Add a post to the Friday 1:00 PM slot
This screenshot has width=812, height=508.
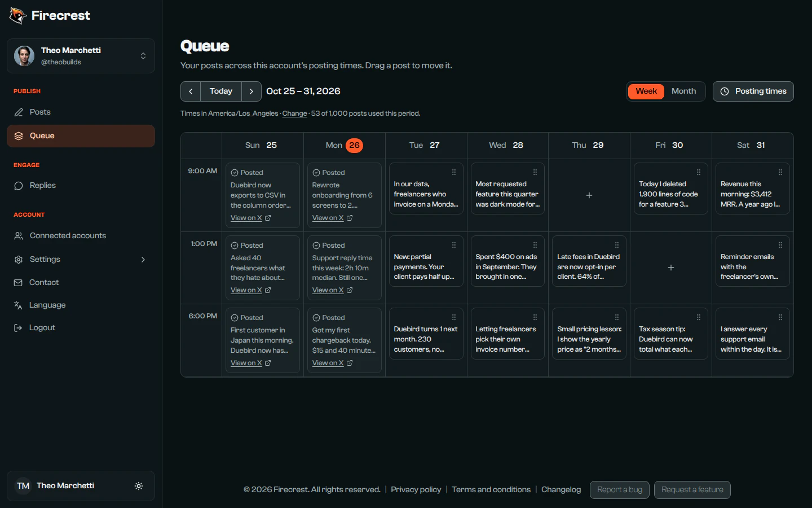click(671, 268)
